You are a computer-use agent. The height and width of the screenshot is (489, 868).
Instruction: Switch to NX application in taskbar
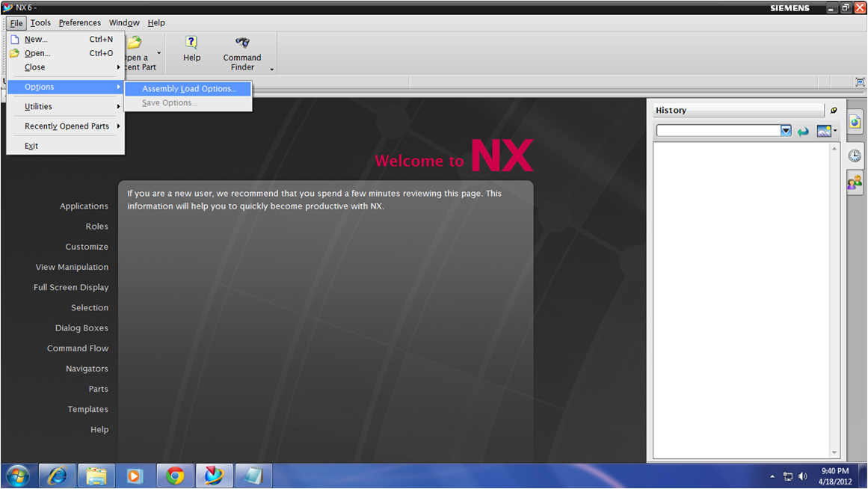214,476
